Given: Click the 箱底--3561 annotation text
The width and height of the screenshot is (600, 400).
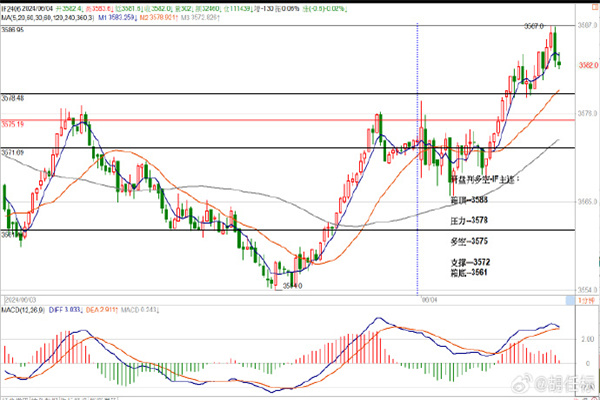Looking at the screenshot, I should pyautogui.click(x=468, y=271).
